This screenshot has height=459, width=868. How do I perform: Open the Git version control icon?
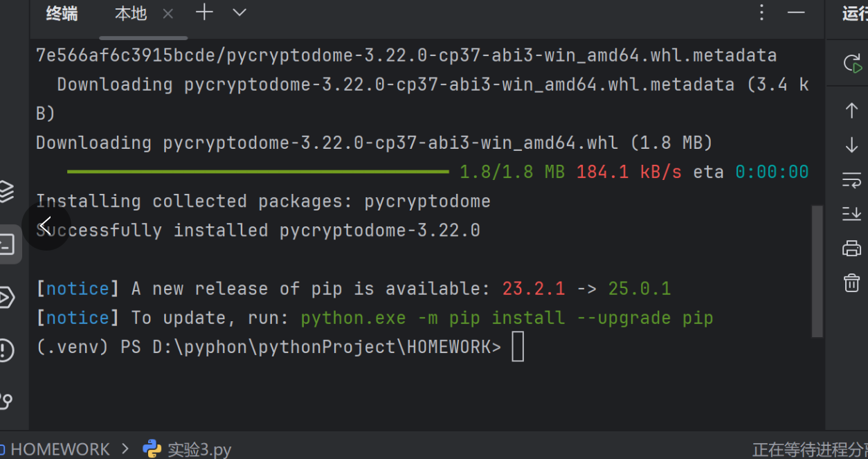(6, 401)
